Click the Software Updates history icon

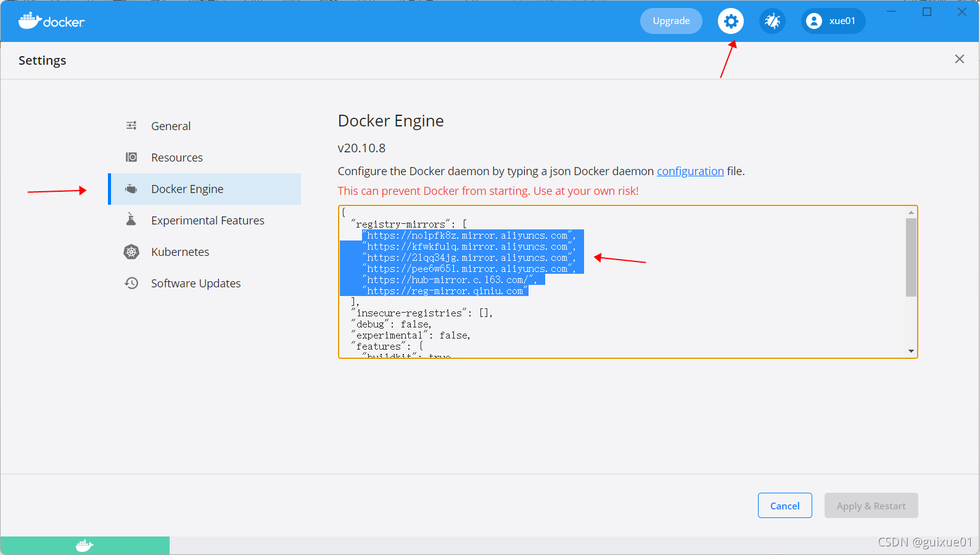tap(131, 283)
